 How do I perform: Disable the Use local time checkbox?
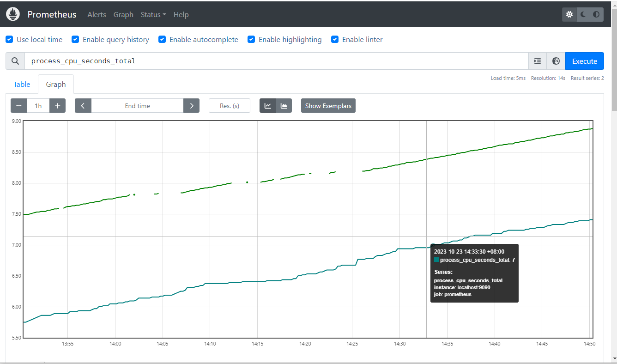click(x=9, y=40)
